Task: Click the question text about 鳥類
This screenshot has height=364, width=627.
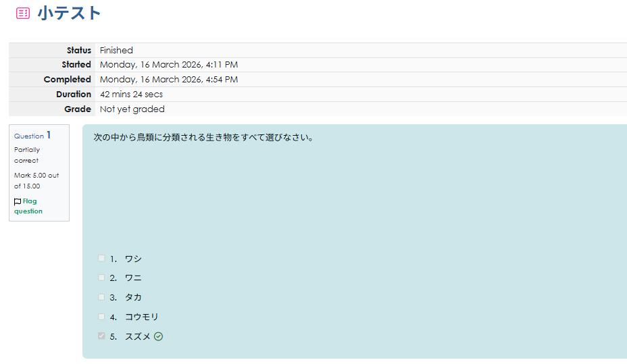Action: pyautogui.click(x=203, y=137)
